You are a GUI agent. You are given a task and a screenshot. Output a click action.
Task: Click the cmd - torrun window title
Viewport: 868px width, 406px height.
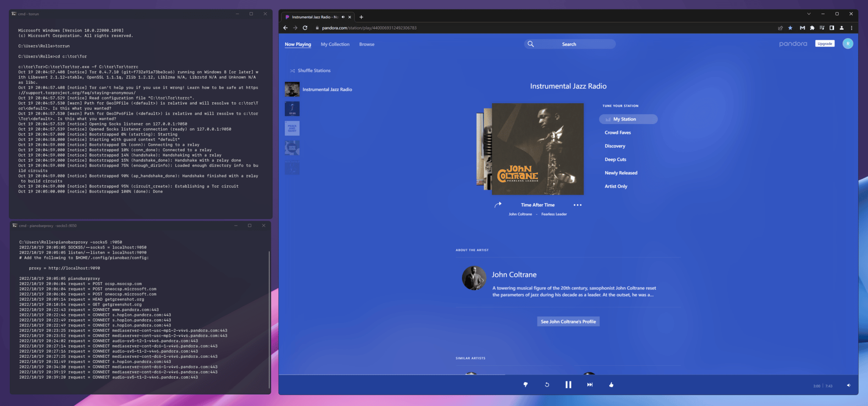[28, 14]
